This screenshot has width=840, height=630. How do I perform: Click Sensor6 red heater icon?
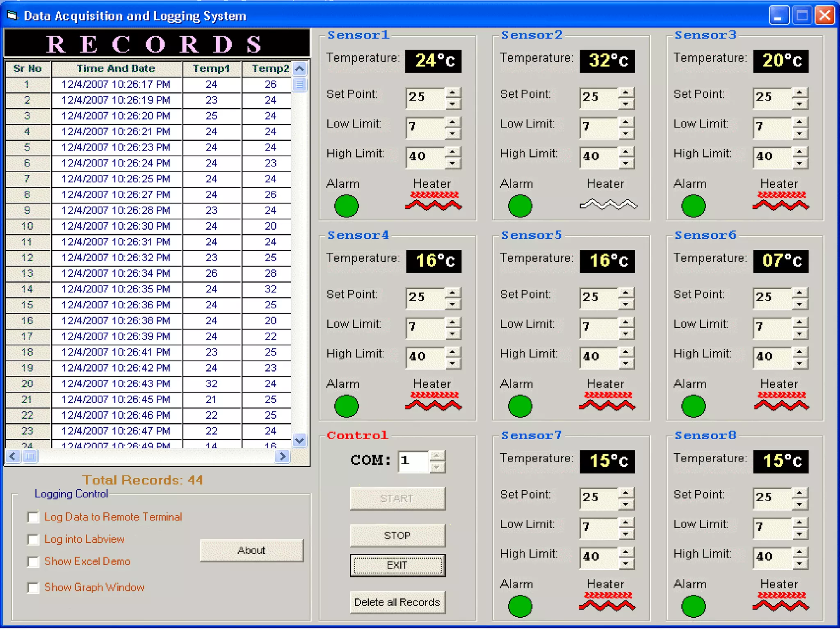pyautogui.click(x=781, y=401)
